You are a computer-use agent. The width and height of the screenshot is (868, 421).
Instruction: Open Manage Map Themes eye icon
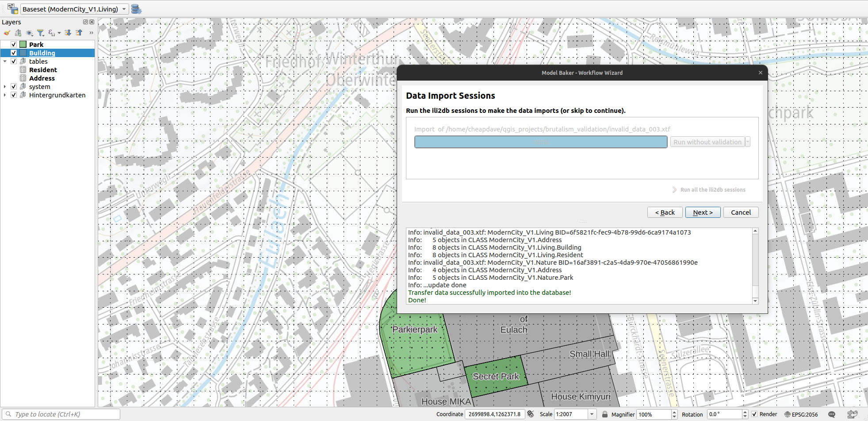[29, 33]
